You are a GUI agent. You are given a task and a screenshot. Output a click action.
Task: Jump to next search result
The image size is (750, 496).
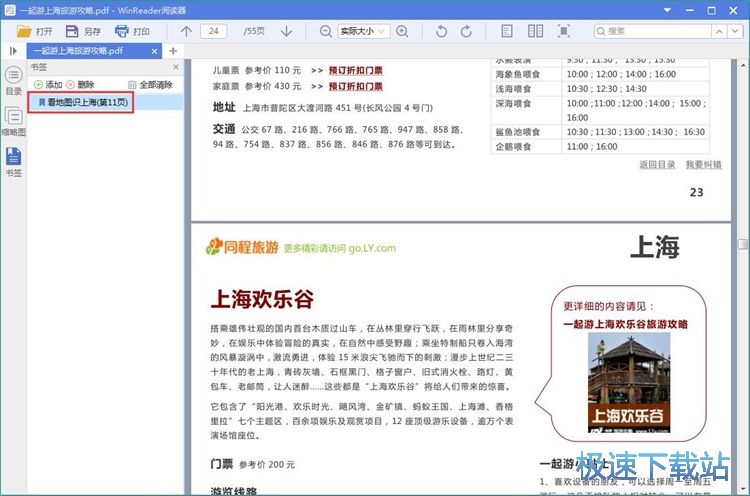[735, 32]
